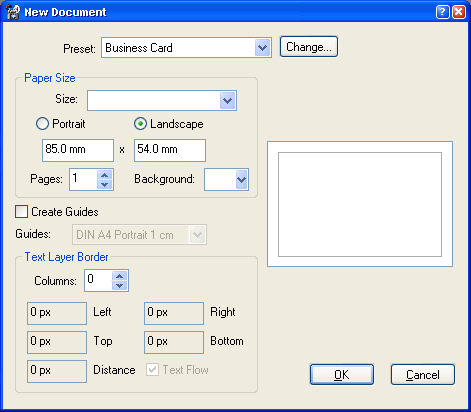Select the Landscape orientation option
Viewport: 471px width, 412px height.
140,124
